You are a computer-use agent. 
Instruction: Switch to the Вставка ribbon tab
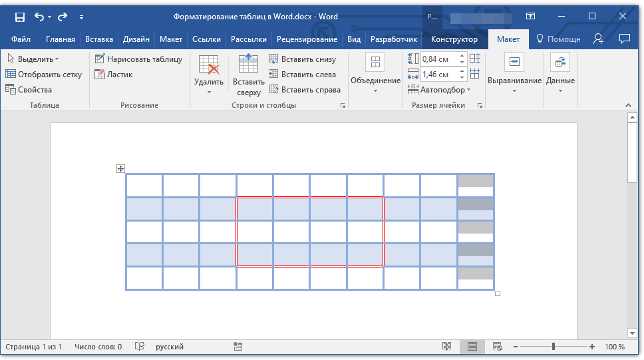(99, 39)
